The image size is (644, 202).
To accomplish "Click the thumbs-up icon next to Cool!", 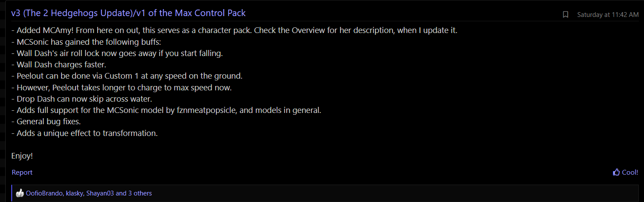I will 616,172.
